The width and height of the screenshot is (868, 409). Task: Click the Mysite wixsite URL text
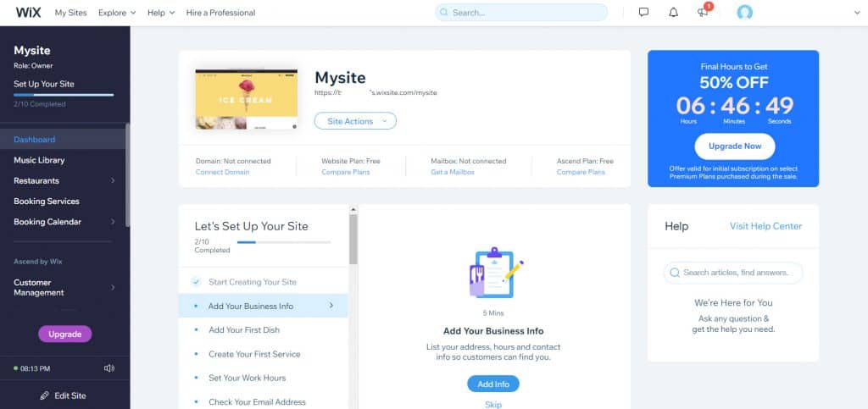click(376, 93)
